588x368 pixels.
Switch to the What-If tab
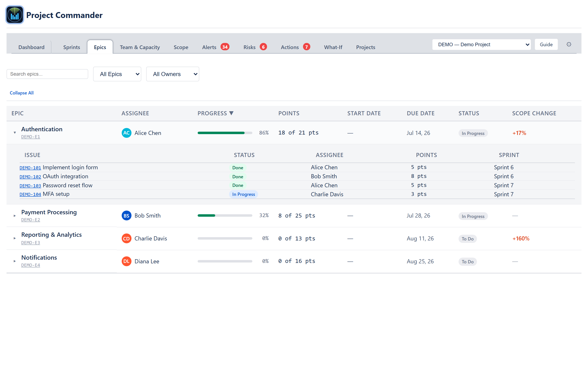(333, 47)
